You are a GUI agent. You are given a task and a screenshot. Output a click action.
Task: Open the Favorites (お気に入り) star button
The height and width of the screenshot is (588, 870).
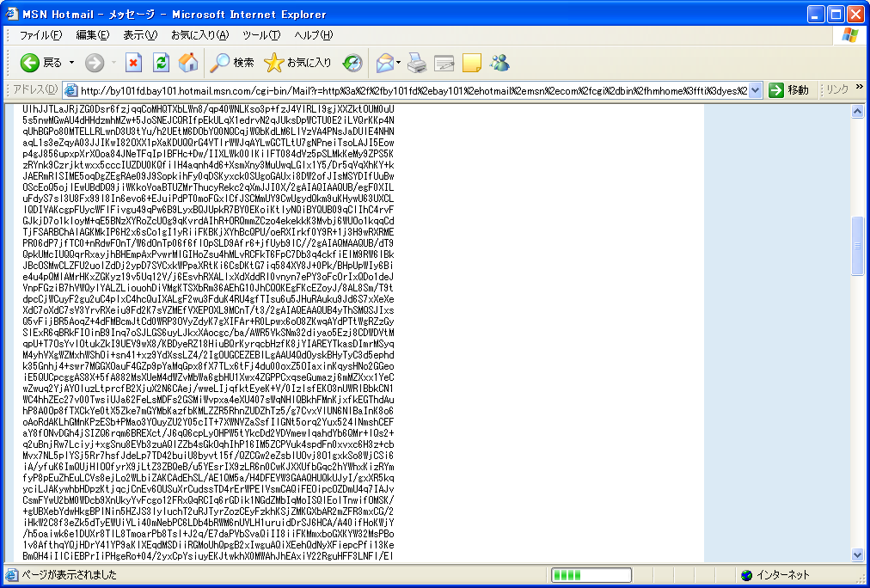(x=298, y=63)
